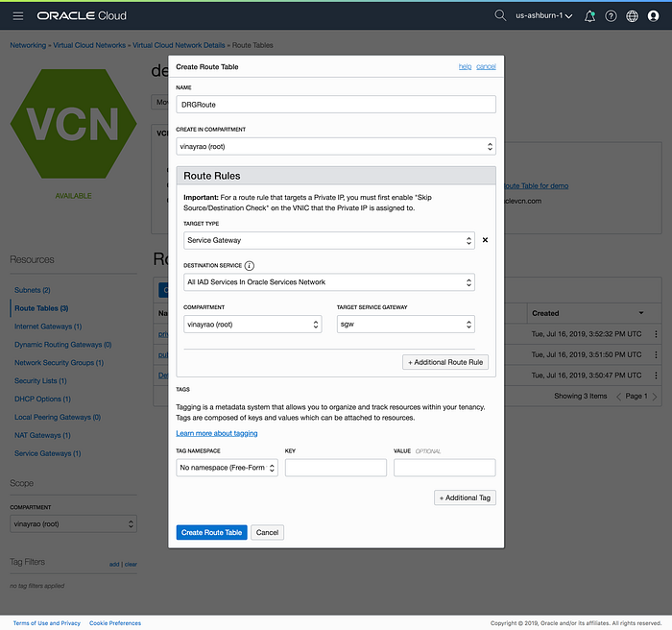Open the us-ashburn-1 region dropdown
The height and width of the screenshot is (630, 672).
(x=544, y=16)
